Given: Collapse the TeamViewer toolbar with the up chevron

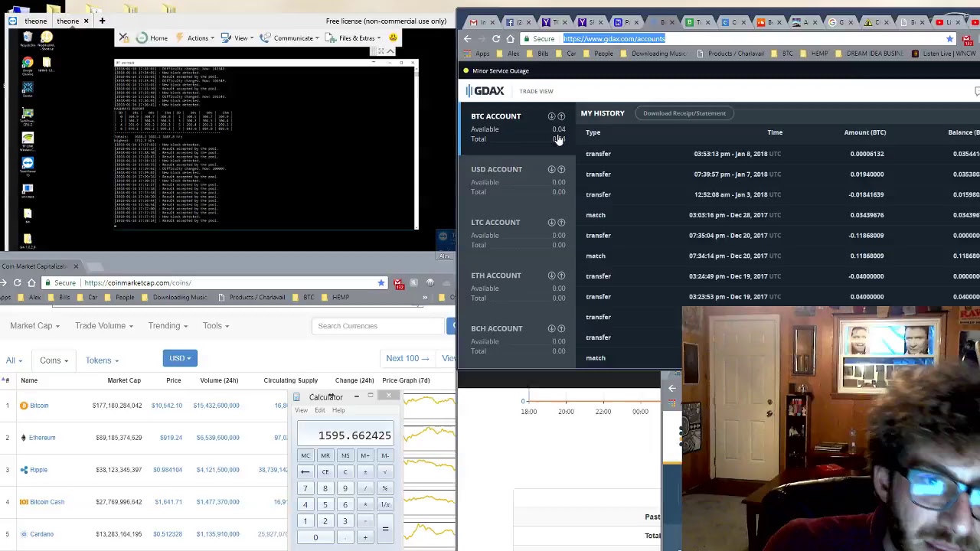Looking at the screenshot, I should coord(390,51).
